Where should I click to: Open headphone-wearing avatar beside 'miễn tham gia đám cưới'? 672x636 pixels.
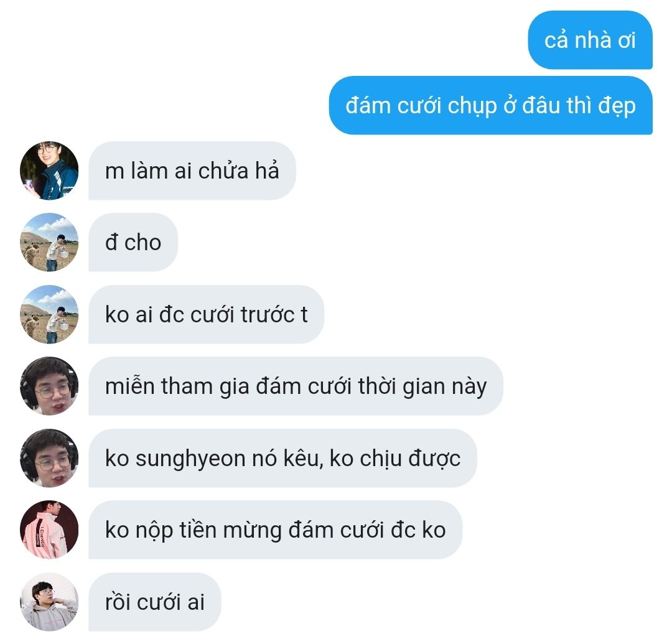(x=49, y=386)
